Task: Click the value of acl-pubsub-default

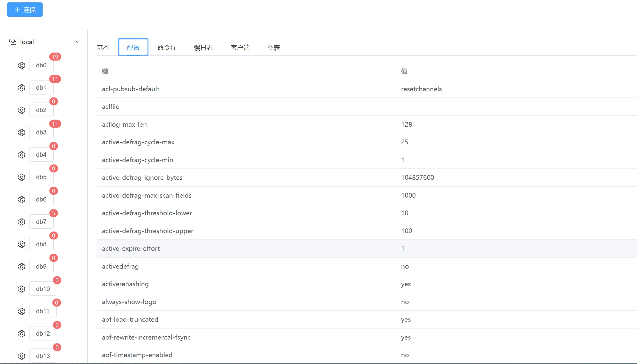Action: point(421,89)
